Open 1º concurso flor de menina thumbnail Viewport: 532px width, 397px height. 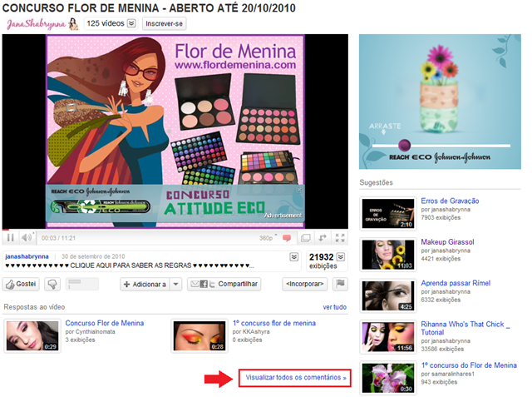tap(199, 335)
